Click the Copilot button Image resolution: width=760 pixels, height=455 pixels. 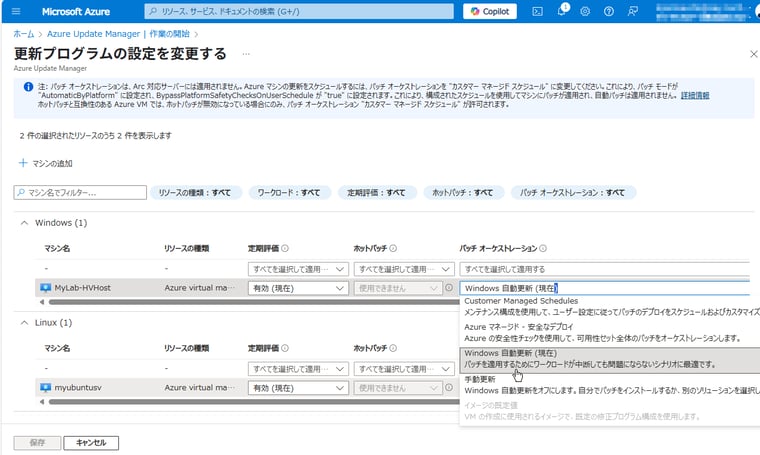pos(490,11)
